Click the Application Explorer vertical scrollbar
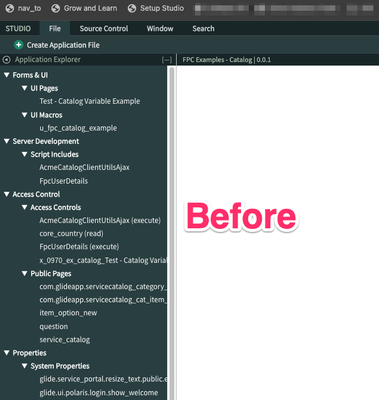The image size is (379, 400). pos(172,233)
